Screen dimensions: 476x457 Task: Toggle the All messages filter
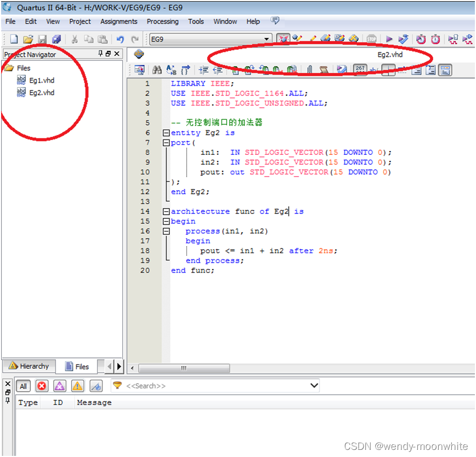[23, 386]
